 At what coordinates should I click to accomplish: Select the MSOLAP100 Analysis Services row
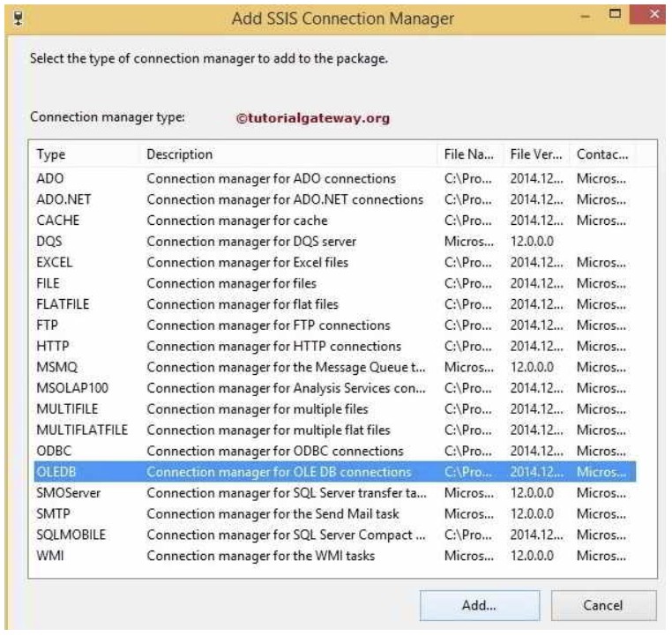tap(334, 388)
